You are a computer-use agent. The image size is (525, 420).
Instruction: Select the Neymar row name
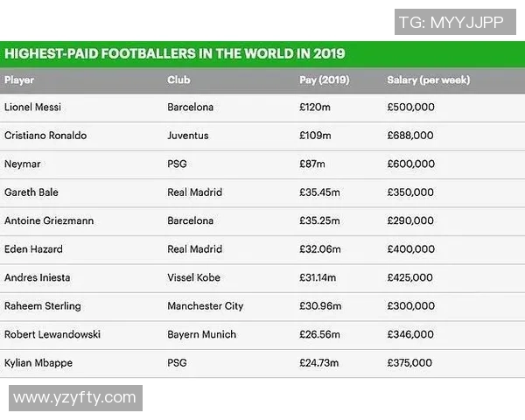pyautogui.click(x=23, y=164)
